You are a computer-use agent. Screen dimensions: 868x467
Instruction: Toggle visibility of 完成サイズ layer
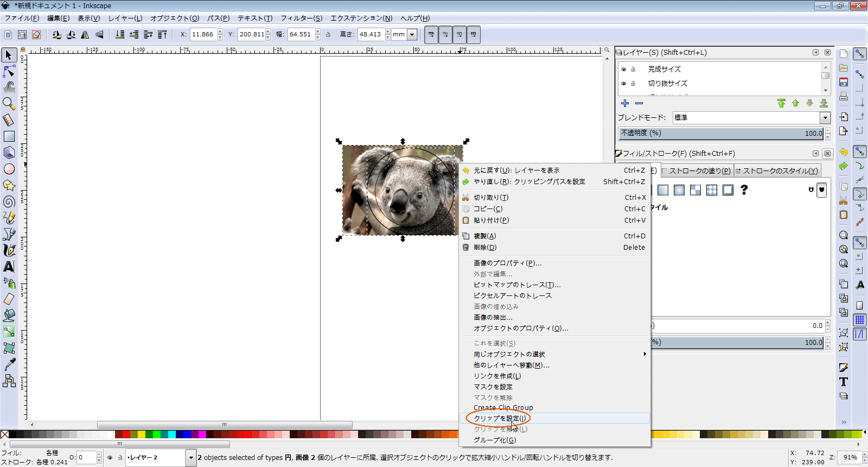(623, 70)
